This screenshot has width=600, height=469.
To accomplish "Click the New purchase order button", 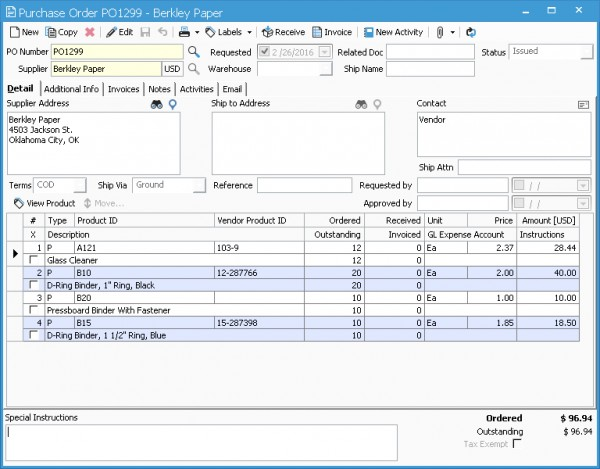I will coord(24,32).
